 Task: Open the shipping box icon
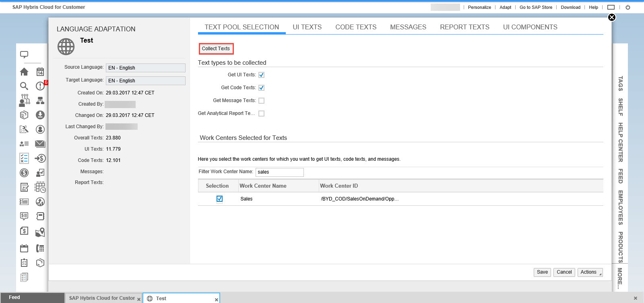[x=40, y=263]
